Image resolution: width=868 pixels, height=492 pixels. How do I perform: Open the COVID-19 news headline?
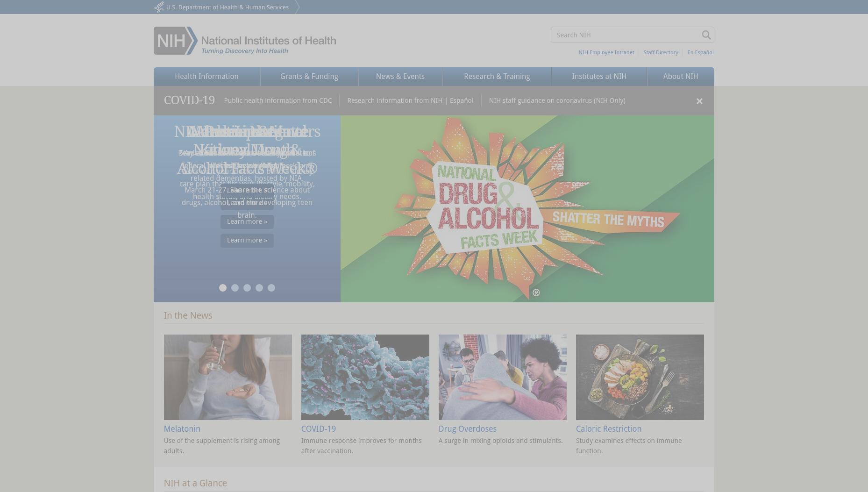pos(318,429)
